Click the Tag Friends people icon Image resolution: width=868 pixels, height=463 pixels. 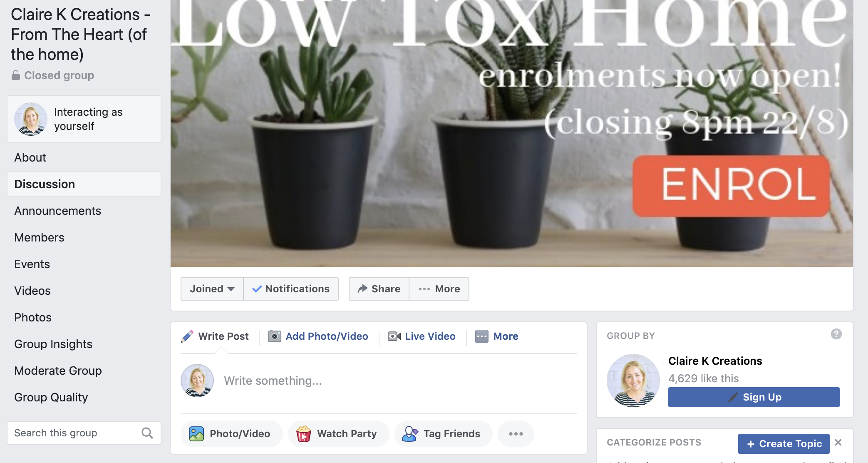pos(410,434)
